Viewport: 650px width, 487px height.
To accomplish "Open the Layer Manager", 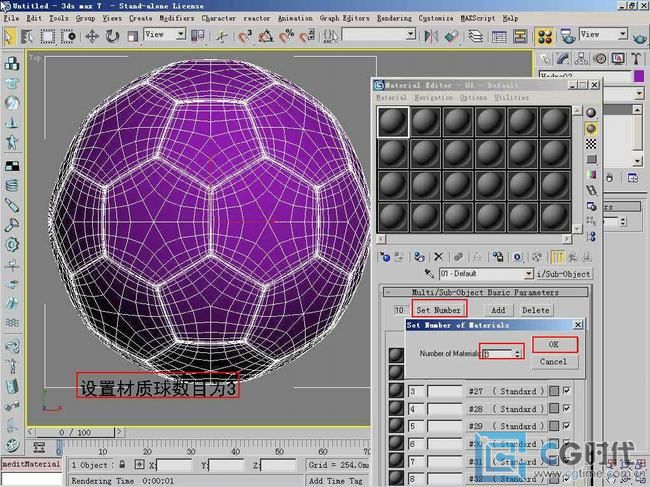I will (x=476, y=36).
